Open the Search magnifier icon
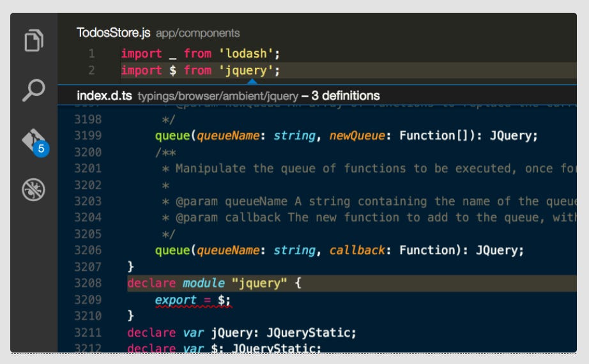The height and width of the screenshot is (364, 589). tap(34, 90)
